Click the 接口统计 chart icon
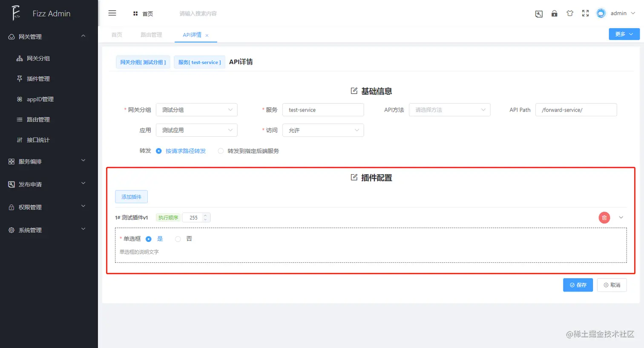Viewport: 644px width, 348px height. pos(20,140)
